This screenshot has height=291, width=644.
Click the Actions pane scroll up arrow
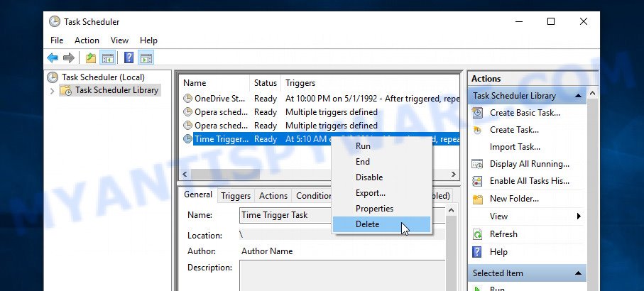[x=592, y=94]
